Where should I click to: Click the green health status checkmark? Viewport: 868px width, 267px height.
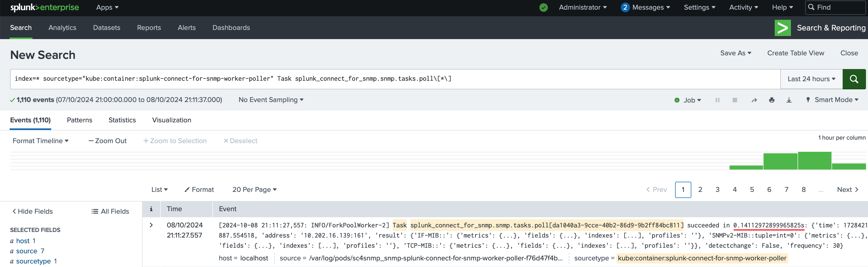coord(543,7)
